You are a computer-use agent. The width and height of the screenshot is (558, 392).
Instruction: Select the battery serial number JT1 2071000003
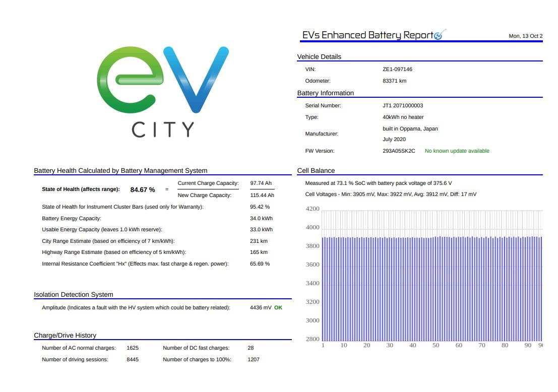pos(403,106)
